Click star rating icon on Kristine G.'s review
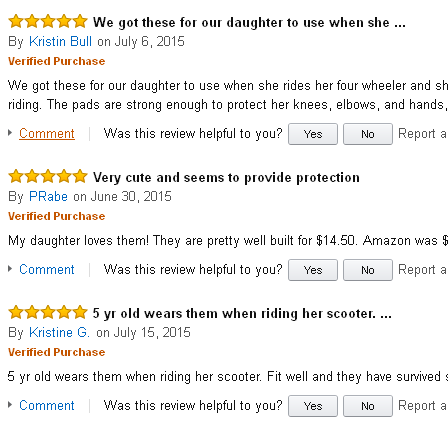448x425 pixels. pos(48,312)
